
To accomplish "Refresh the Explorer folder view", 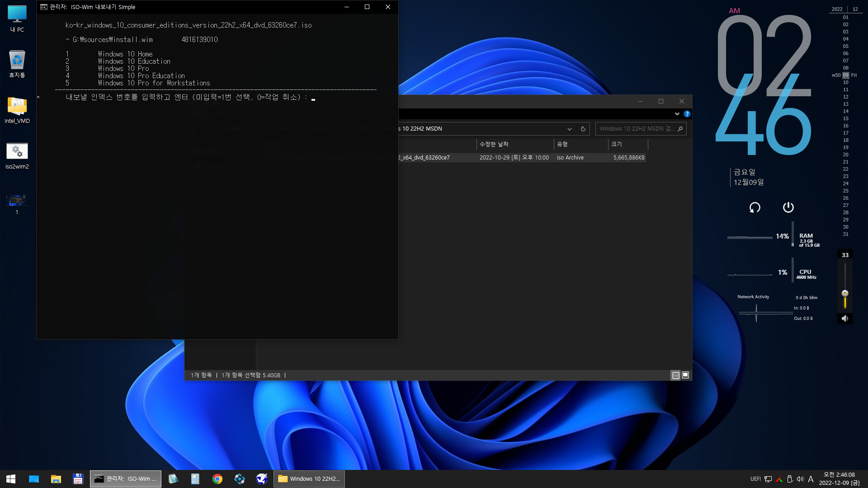I will point(583,129).
